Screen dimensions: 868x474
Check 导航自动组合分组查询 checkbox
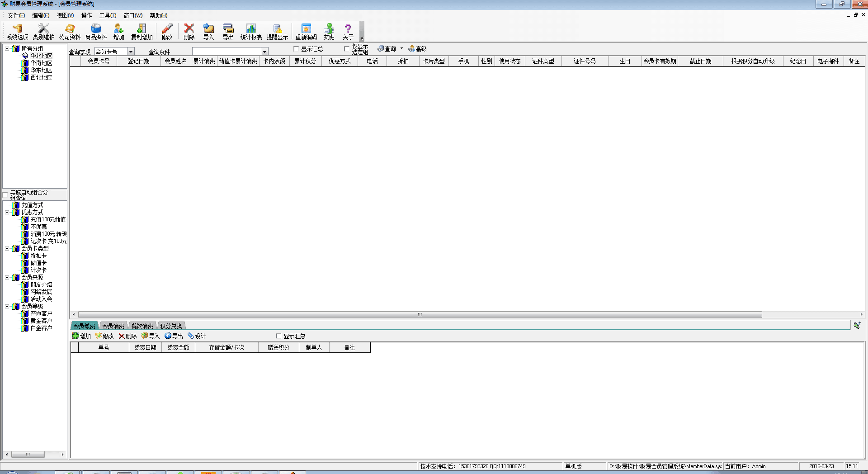click(x=5, y=195)
